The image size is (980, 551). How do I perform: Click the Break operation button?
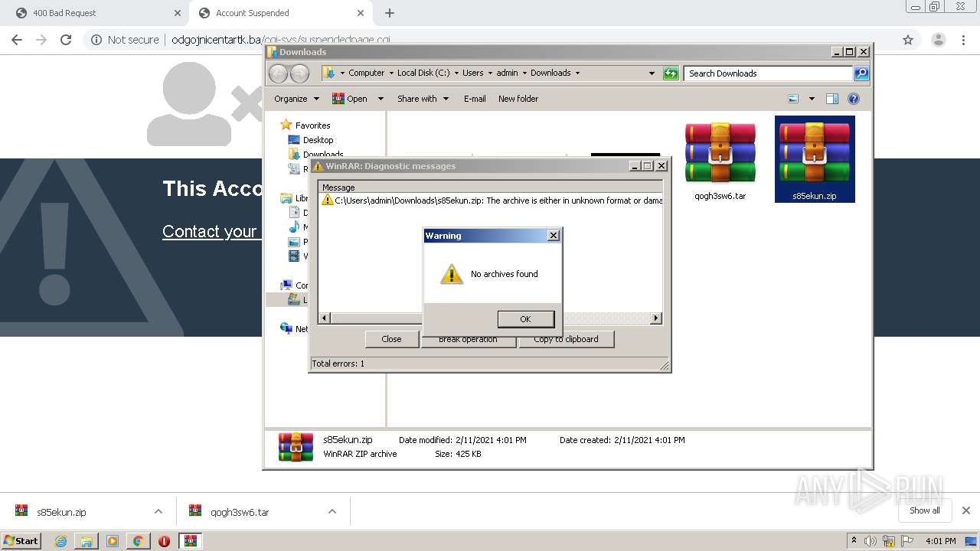(x=468, y=339)
